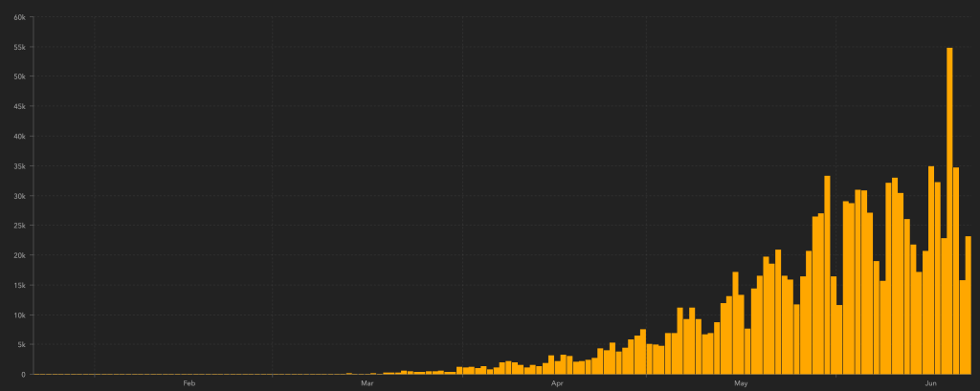Click the 40k label on the y-axis
980x391 pixels.
coord(19,136)
